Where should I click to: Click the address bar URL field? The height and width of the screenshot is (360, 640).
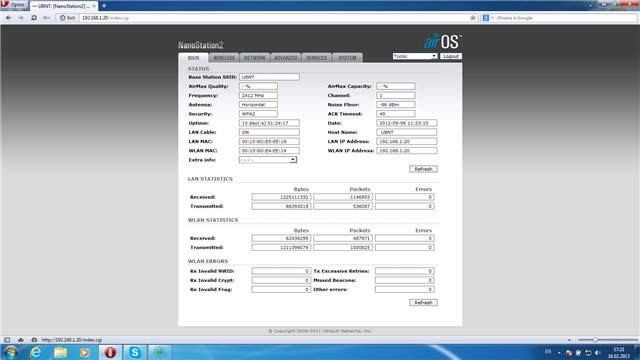pos(273,18)
